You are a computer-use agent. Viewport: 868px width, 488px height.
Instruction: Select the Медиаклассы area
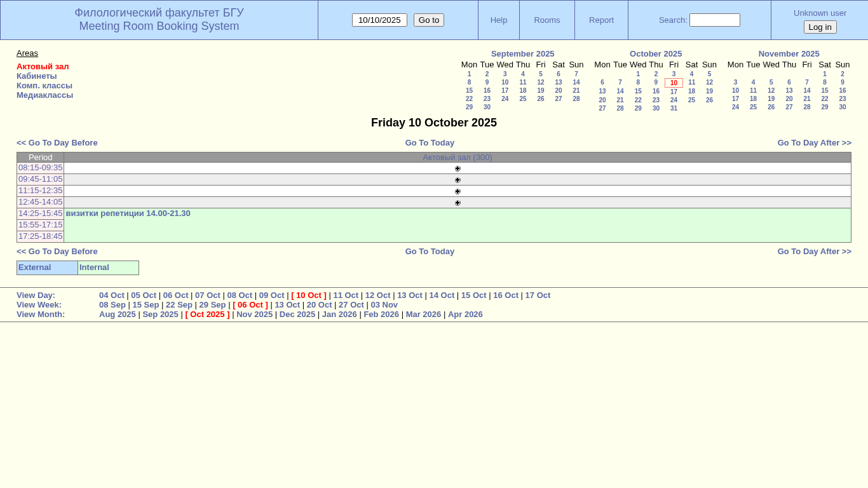(x=44, y=95)
